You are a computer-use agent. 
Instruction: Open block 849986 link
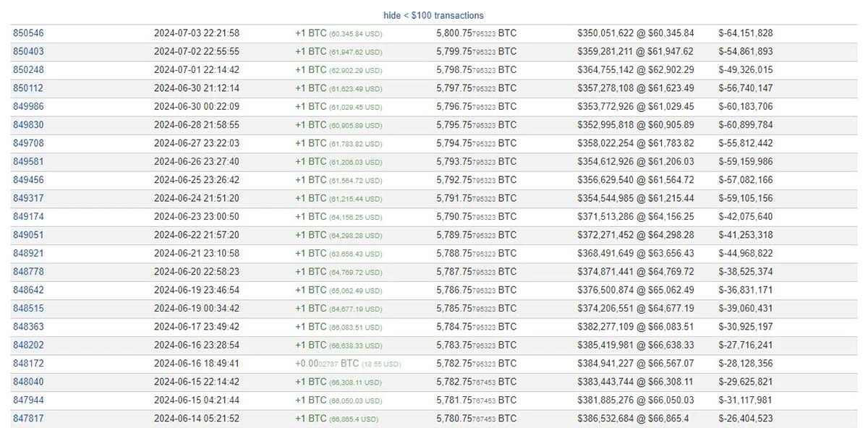[28, 106]
